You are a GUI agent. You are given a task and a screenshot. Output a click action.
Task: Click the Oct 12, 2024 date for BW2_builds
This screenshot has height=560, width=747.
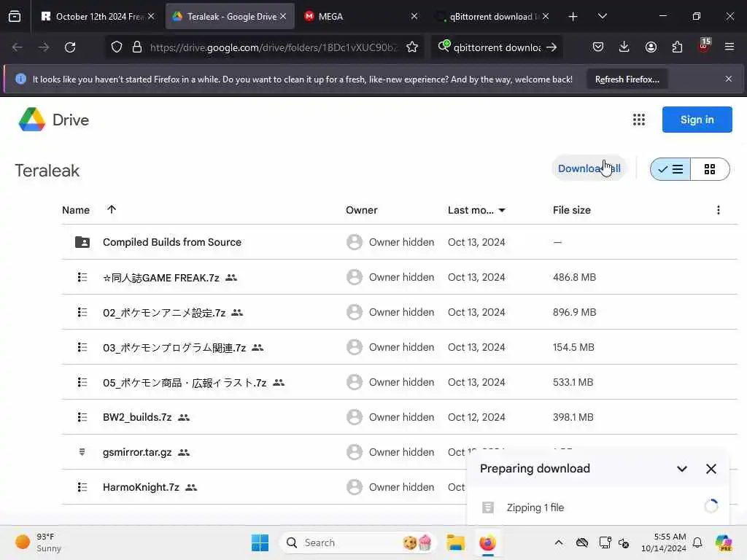[476, 417]
